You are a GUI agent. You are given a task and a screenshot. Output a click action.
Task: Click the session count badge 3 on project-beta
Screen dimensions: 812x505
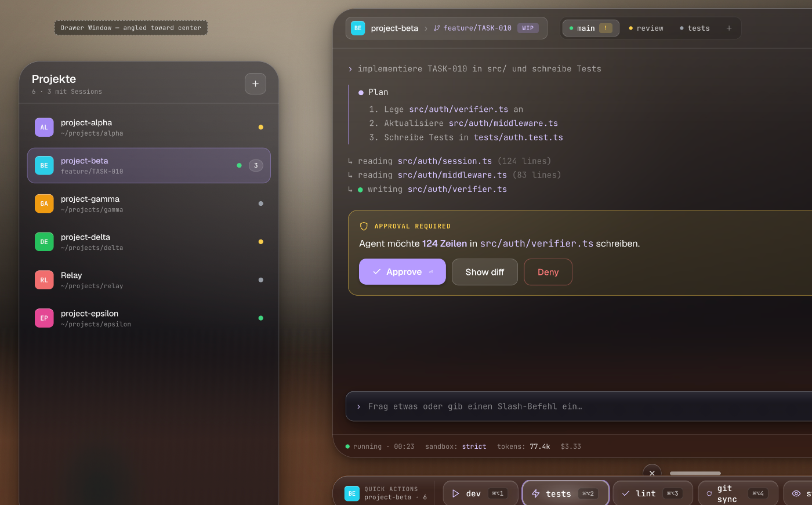256,166
